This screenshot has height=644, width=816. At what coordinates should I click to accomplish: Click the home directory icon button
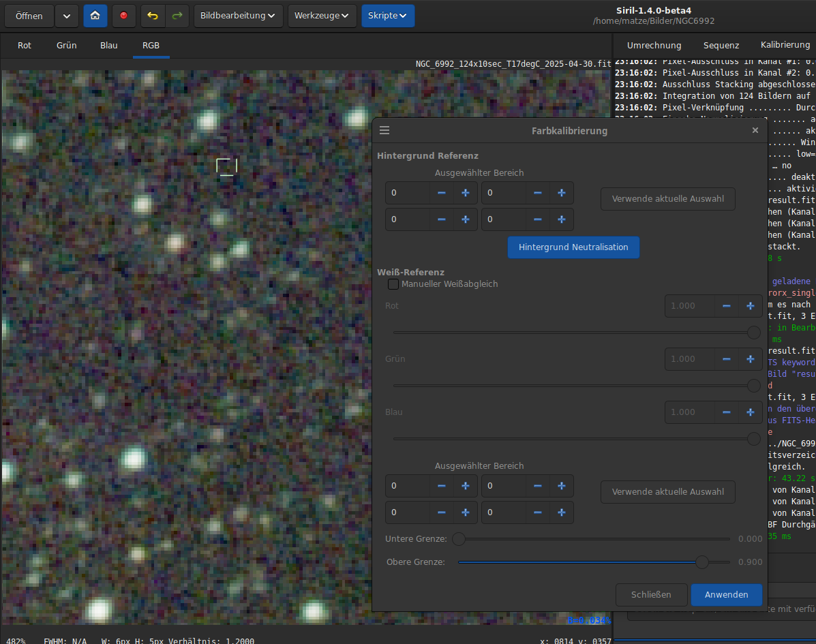(95, 16)
